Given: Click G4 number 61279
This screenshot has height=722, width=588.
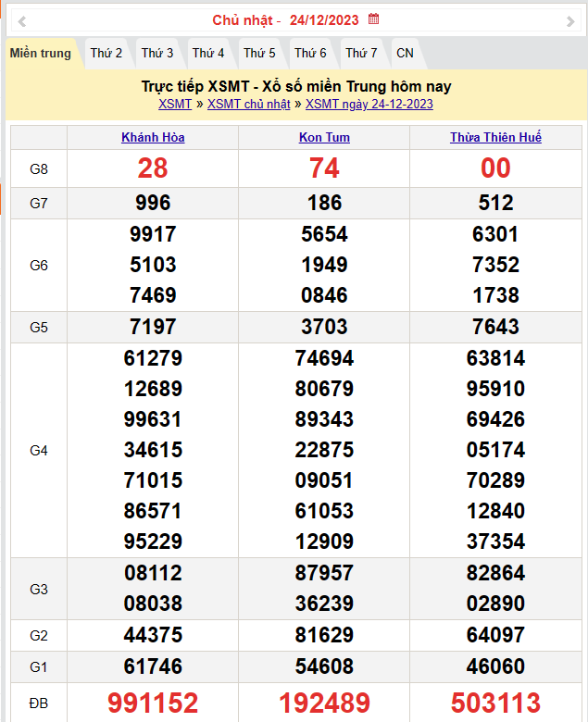Looking at the screenshot, I should pyautogui.click(x=153, y=358).
